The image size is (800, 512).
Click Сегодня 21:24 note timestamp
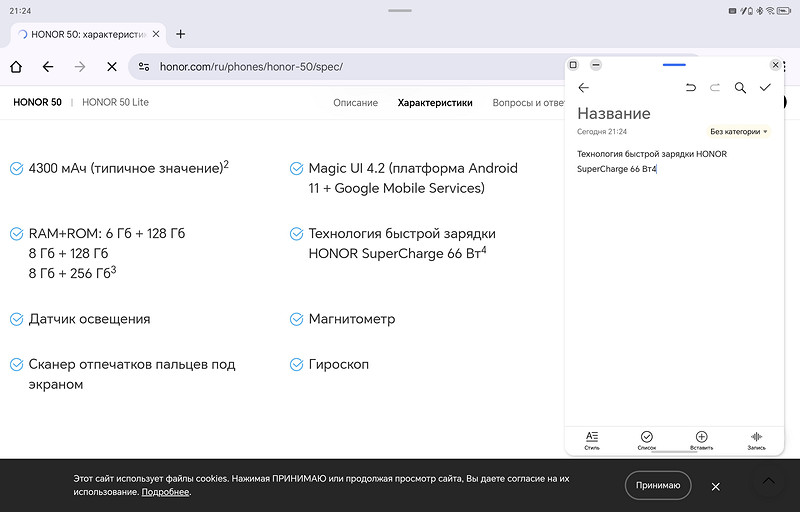pos(602,132)
